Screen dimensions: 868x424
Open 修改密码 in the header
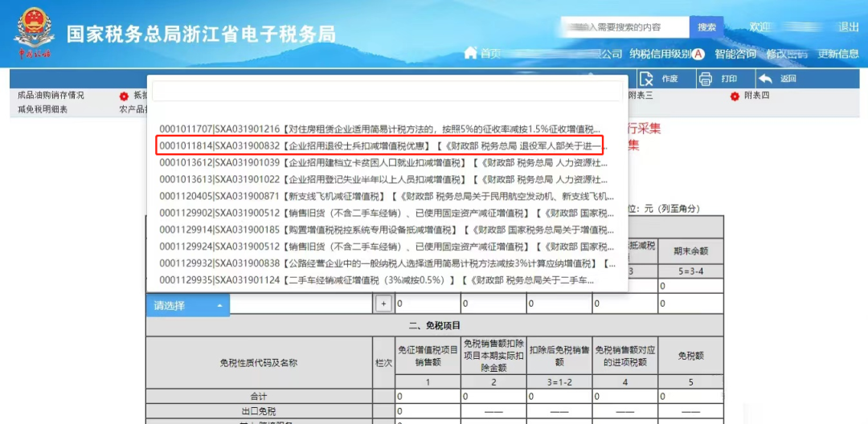(x=787, y=54)
